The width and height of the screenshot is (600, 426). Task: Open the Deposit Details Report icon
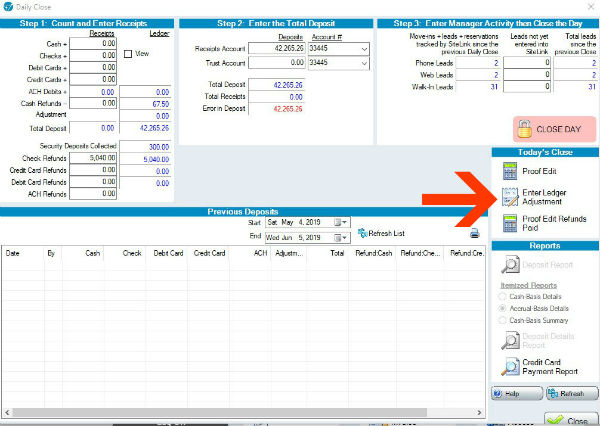pyautogui.click(x=510, y=340)
